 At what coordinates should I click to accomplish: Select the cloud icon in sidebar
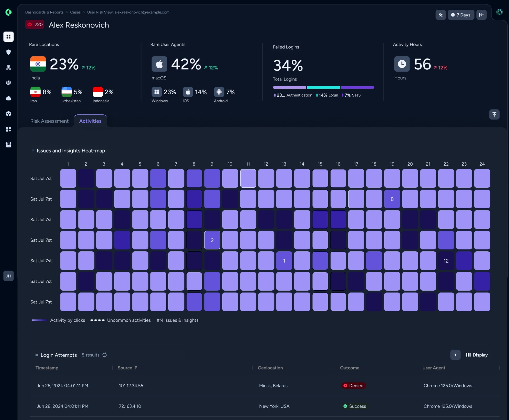tap(8, 98)
